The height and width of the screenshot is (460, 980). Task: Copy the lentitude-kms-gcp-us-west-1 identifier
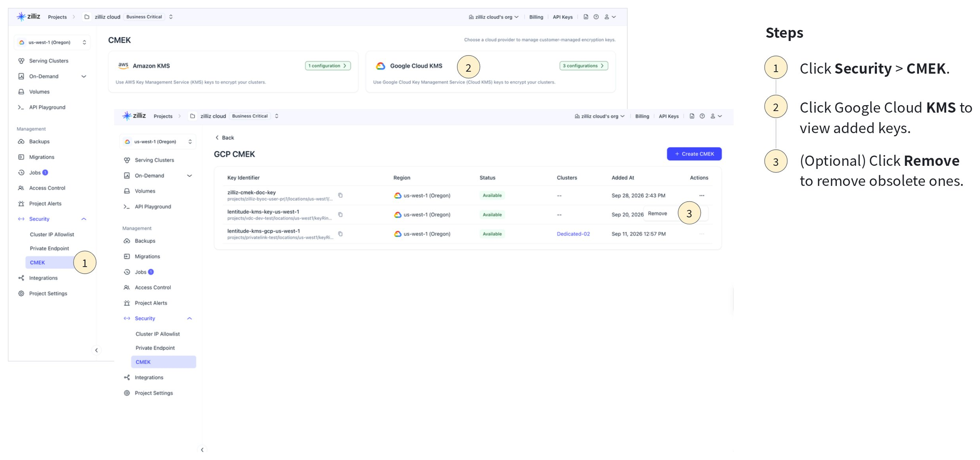tap(340, 234)
